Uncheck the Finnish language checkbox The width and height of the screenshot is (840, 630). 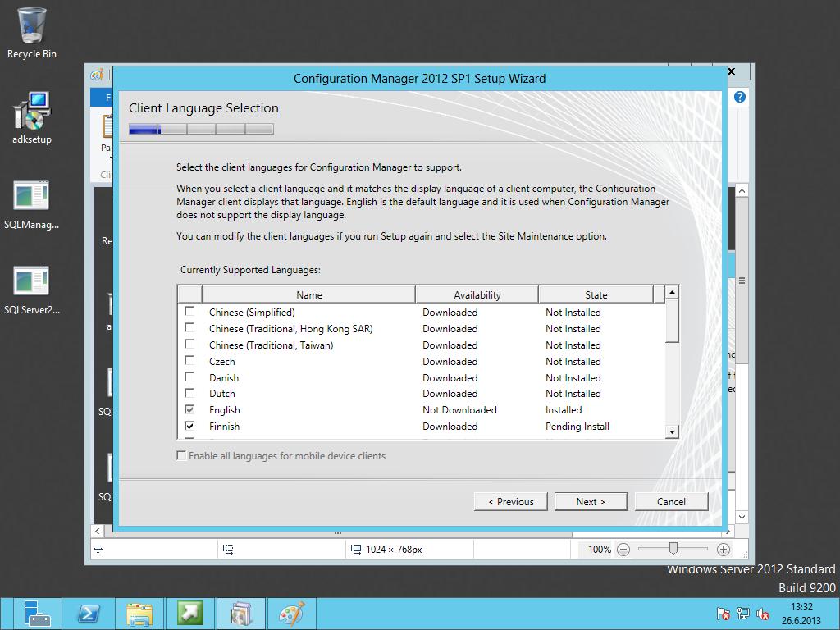click(189, 426)
